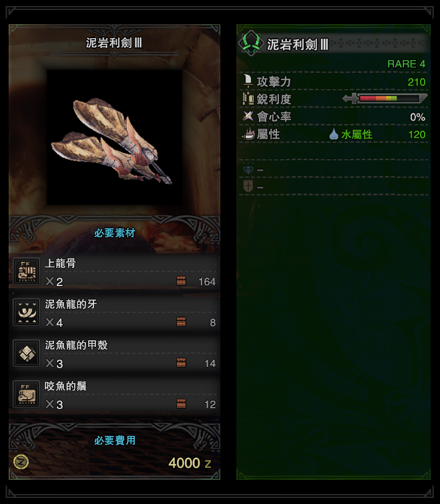Click the affinity 會心率 crossed swords icon
This screenshot has width=440, height=504.
coord(248,116)
